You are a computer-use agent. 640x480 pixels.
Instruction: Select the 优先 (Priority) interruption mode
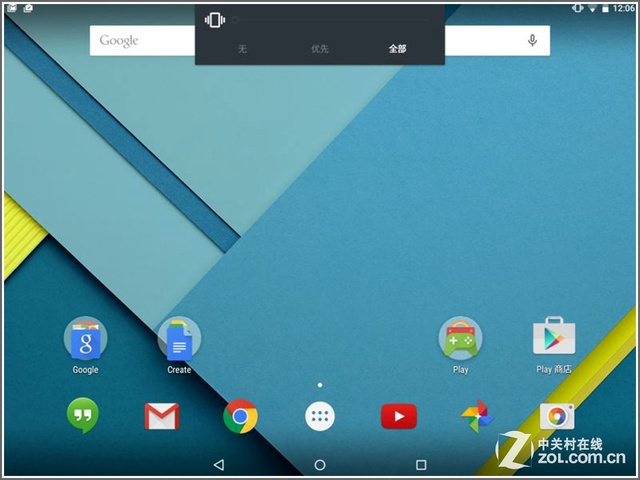point(320,49)
